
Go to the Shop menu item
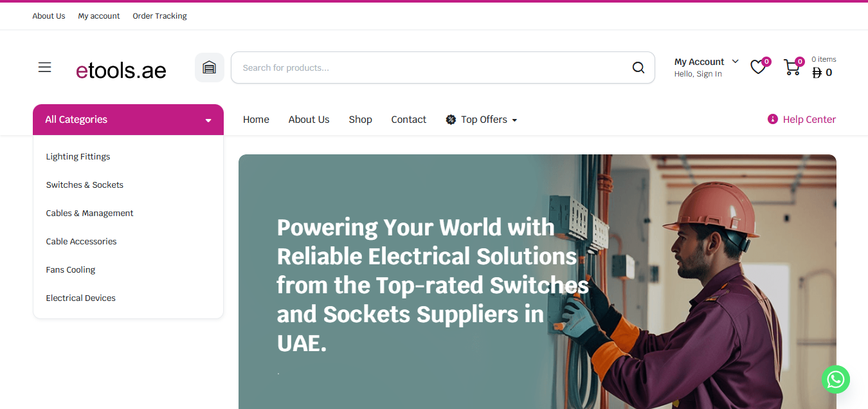point(360,120)
